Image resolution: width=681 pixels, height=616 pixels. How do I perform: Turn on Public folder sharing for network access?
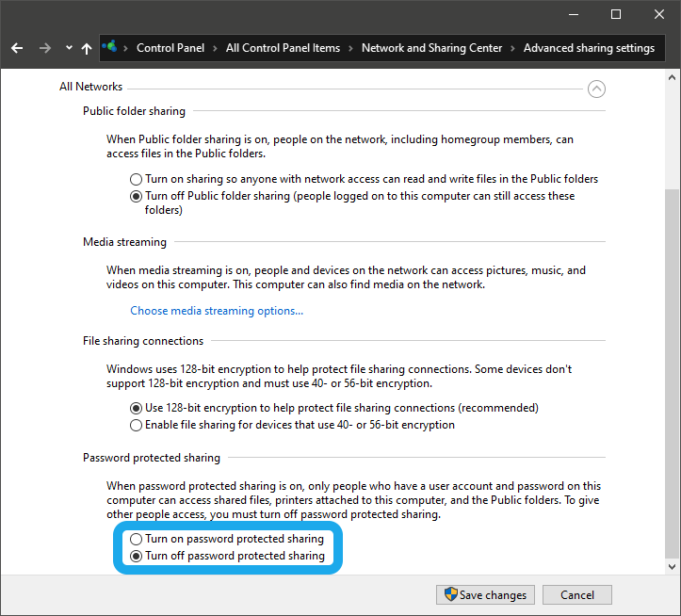137,179
